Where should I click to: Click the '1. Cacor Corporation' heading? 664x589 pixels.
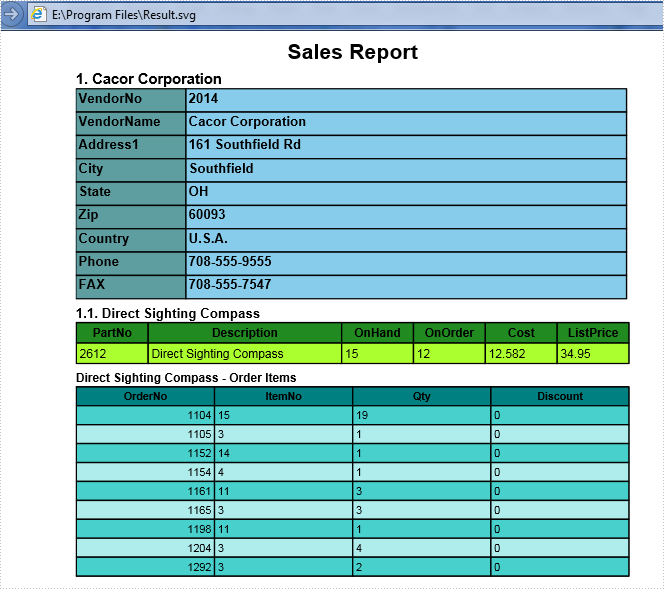[x=149, y=79]
